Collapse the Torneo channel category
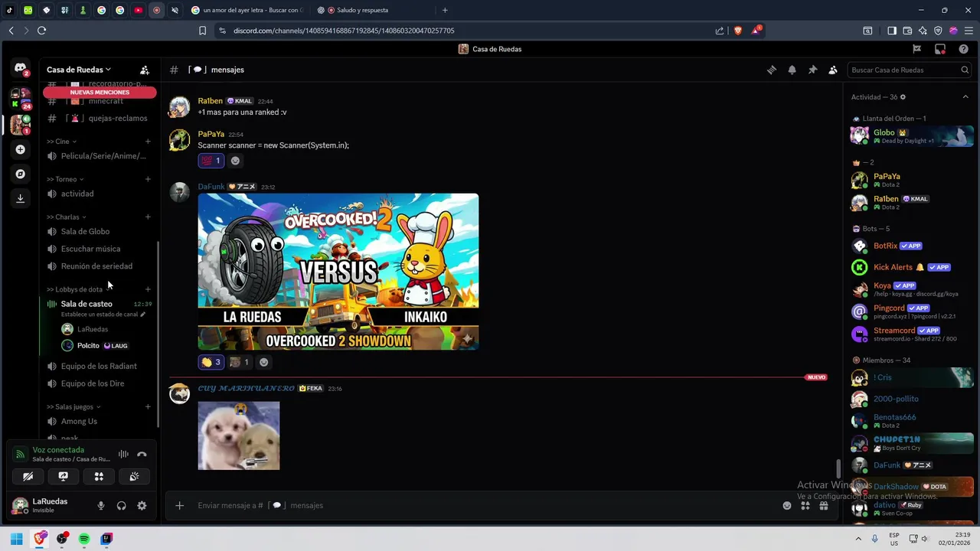 [x=65, y=179]
